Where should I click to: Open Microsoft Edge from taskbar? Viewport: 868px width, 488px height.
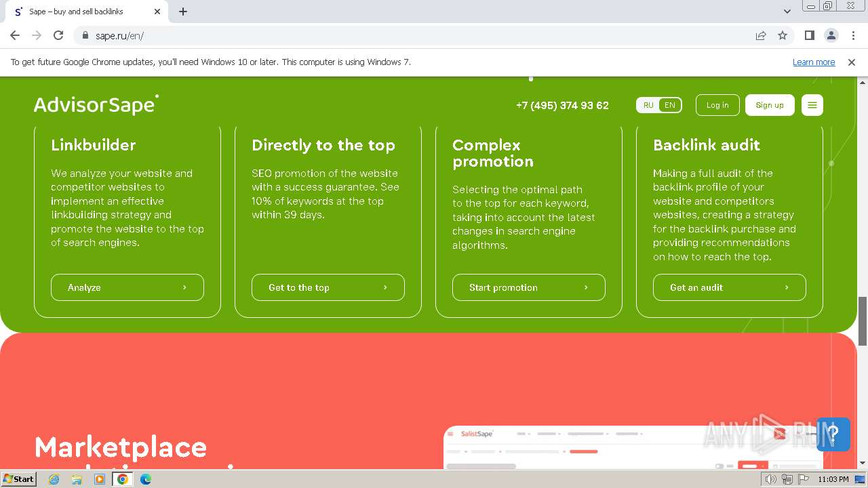point(145,479)
